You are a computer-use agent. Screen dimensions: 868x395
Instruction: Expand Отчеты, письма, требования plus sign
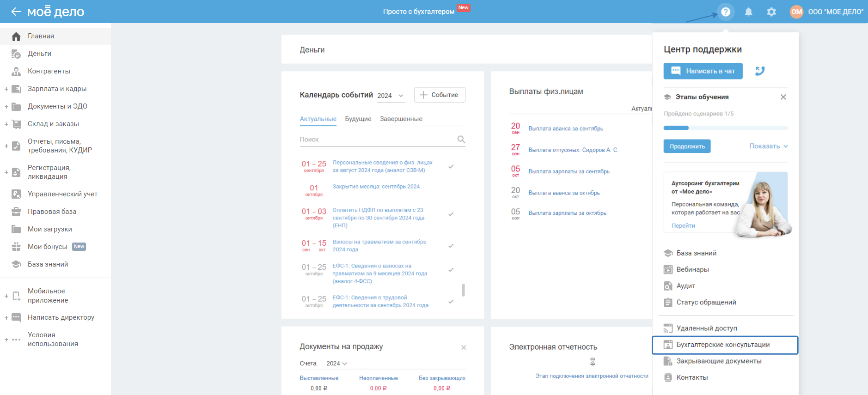point(6,146)
